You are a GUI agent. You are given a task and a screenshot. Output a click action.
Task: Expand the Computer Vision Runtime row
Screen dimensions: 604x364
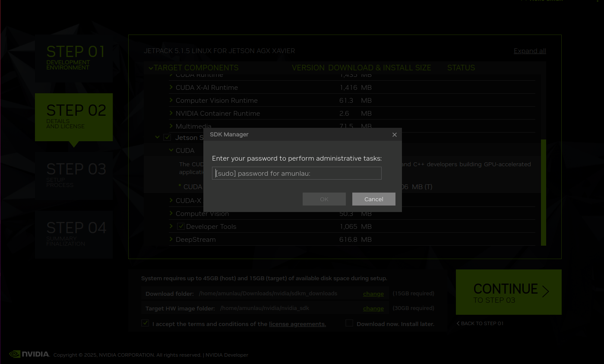pyautogui.click(x=171, y=100)
